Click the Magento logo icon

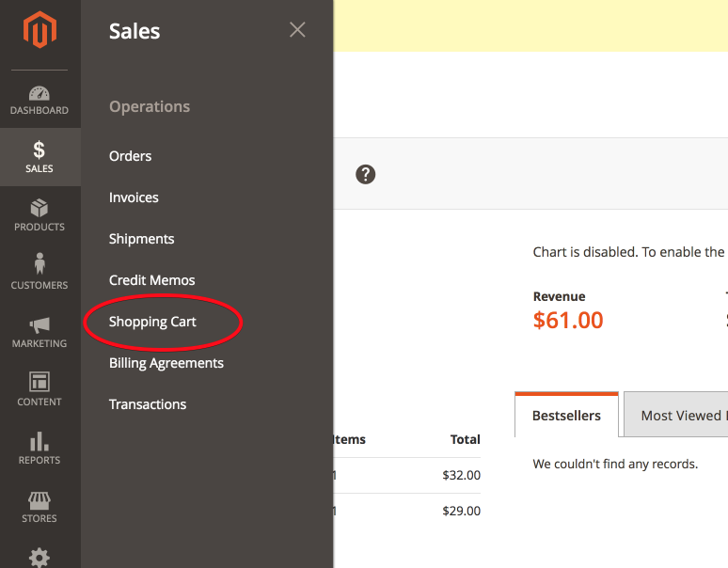point(40,33)
